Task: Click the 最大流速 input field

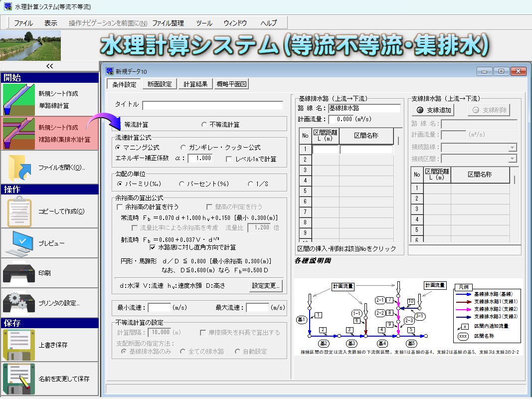Action: click(257, 308)
